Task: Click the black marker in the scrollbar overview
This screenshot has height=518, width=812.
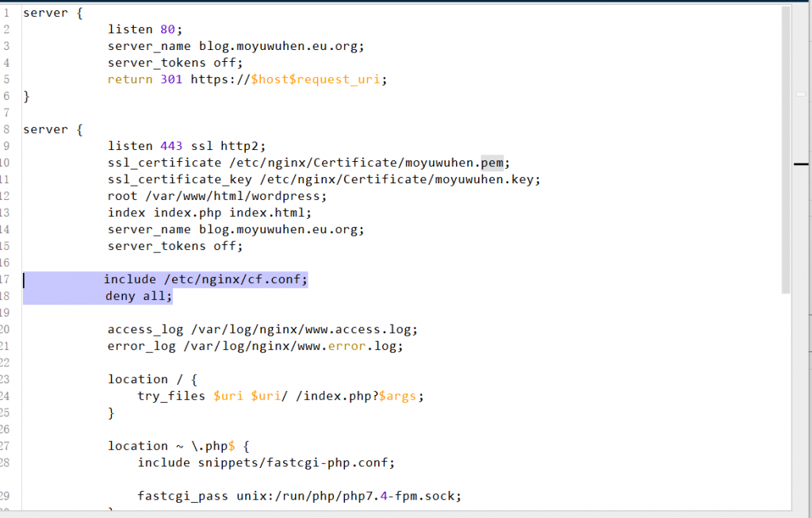Action: [x=802, y=164]
